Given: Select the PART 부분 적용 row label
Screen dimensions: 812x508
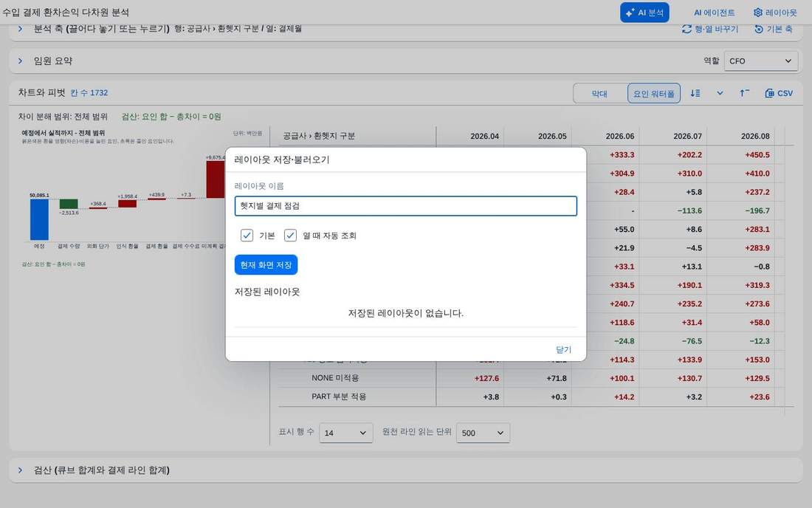Looking at the screenshot, I should click(x=339, y=397).
